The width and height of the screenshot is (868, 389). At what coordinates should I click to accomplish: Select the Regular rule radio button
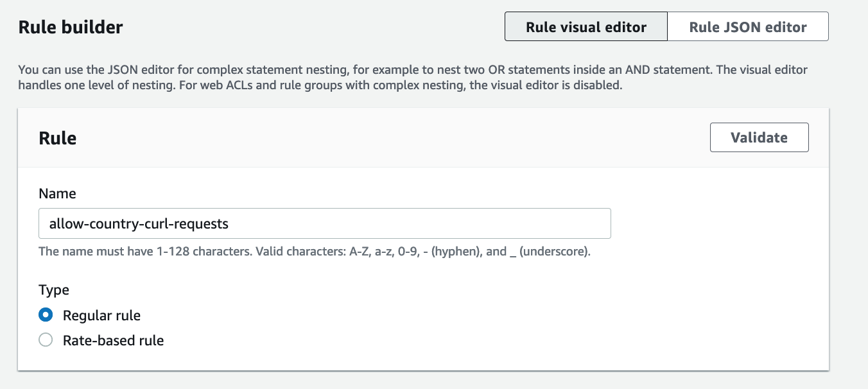tap(46, 315)
